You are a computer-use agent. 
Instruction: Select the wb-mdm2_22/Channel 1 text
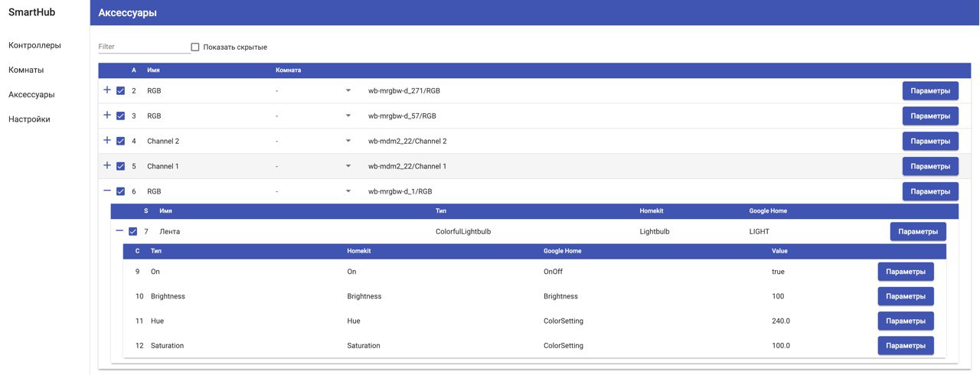coord(407,166)
